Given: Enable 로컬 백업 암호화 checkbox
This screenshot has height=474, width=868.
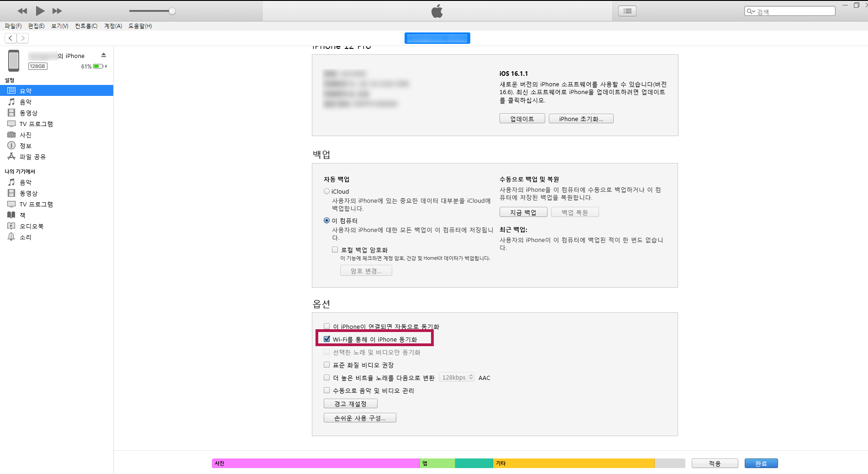Looking at the screenshot, I should click(335, 250).
